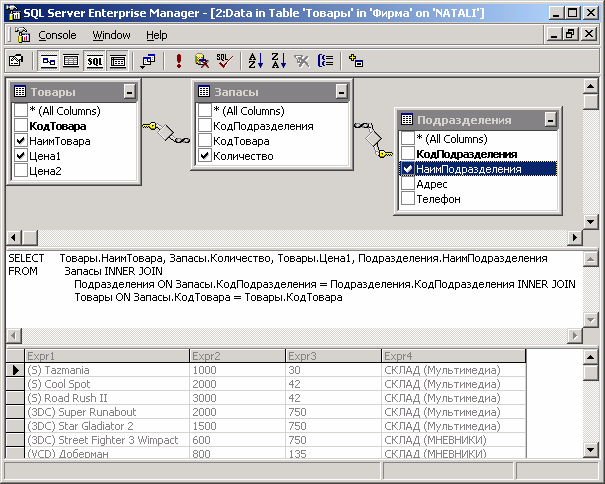Click the Use Group By icon
Image resolution: width=605 pixels, height=484 pixels.
325,61
